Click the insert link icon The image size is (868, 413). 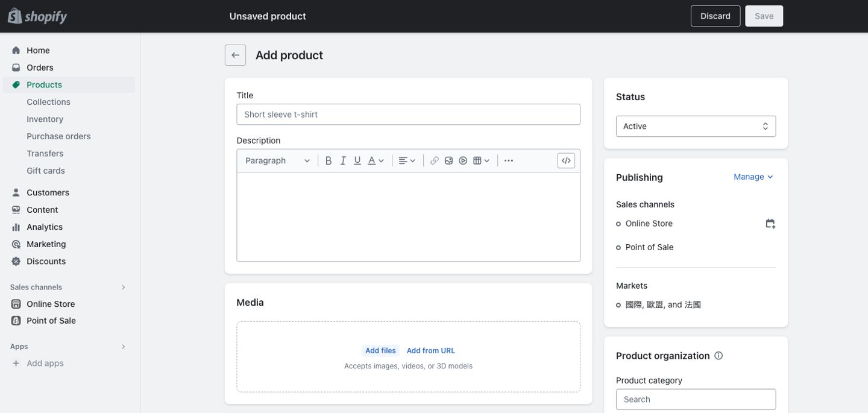[434, 160]
